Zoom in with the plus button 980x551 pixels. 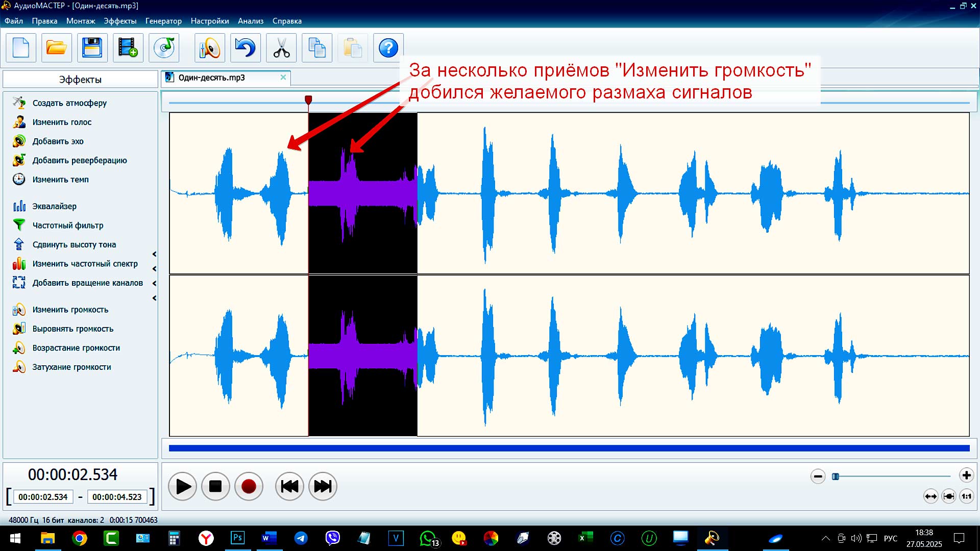click(966, 475)
